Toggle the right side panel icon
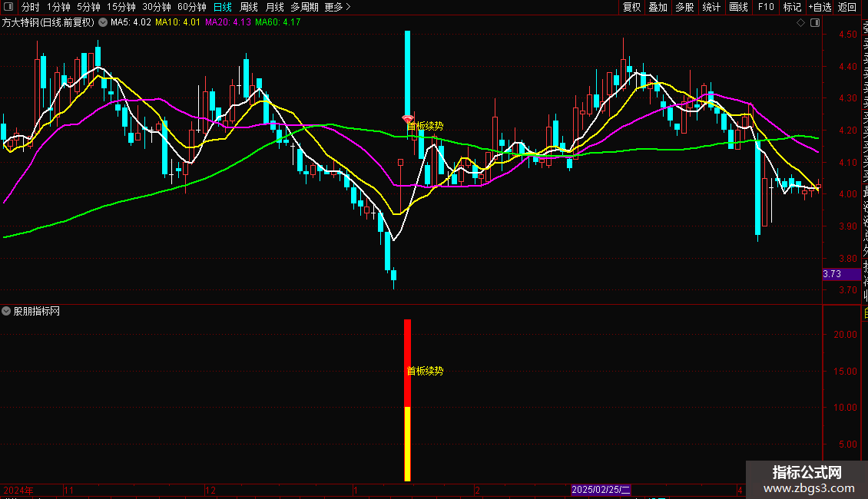This screenshot has height=499, width=868. pyautogui.click(x=815, y=23)
